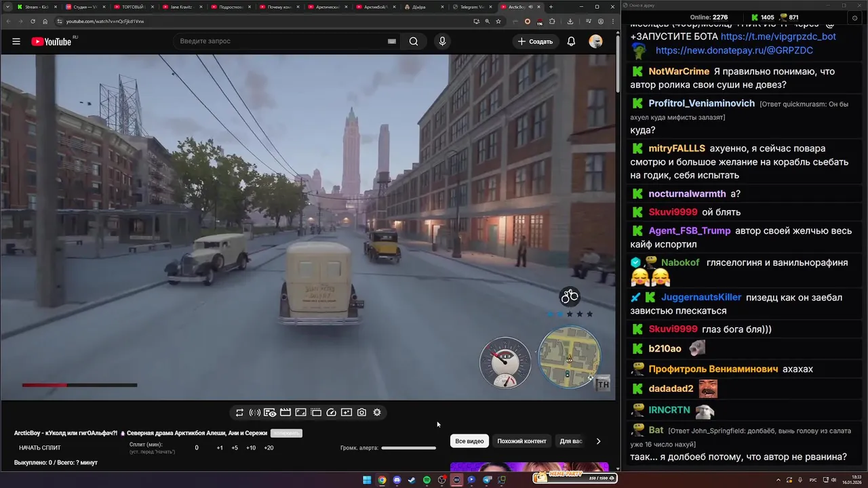Switch to the ТОРГОВЫЙ tab
Screen dimensions: 868x488
(133, 7)
